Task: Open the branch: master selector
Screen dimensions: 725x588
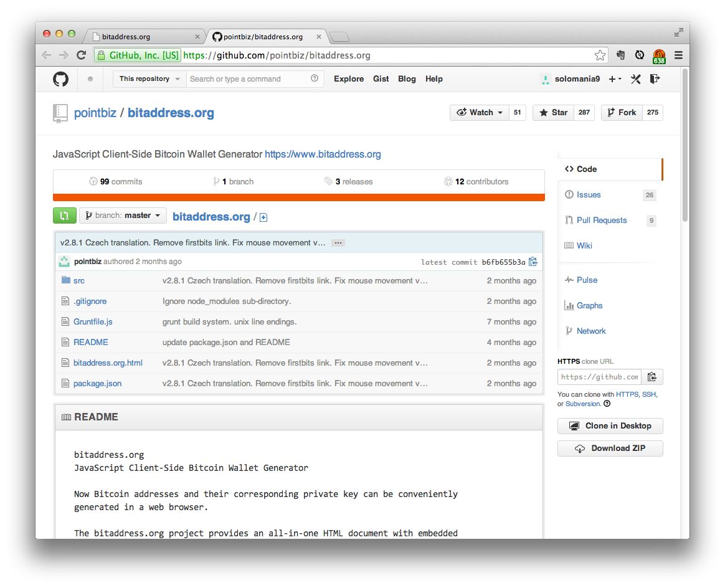Action: pyautogui.click(x=123, y=216)
